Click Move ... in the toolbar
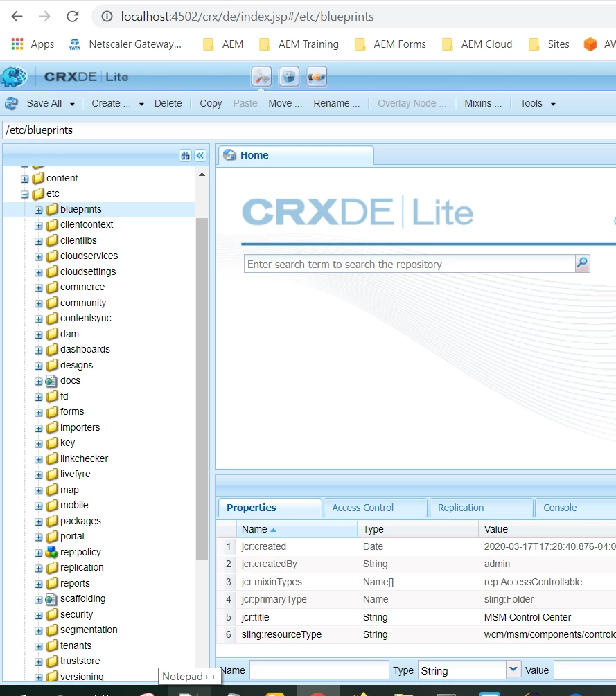The image size is (616, 696). pyautogui.click(x=285, y=103)
